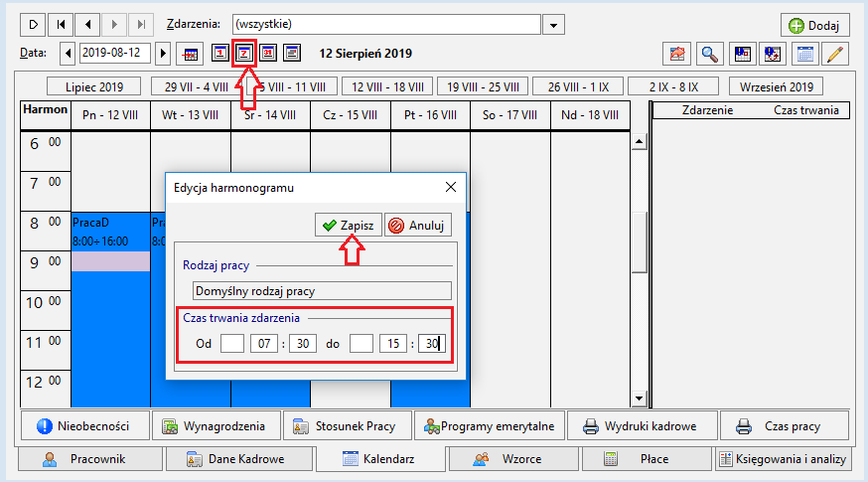
Task: Switch to the Płace tab
Action: tap(646, 459)
